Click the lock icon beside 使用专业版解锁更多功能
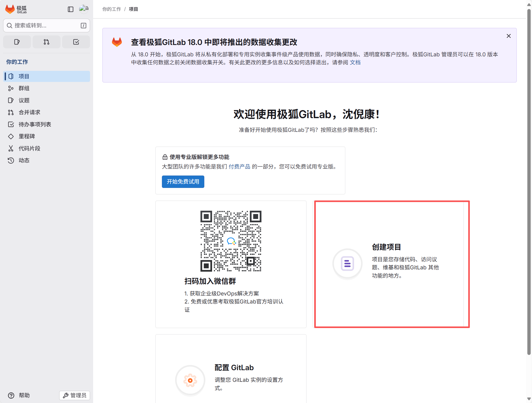Image resolution: width=532 pixels, height=403 pixels. pos(165,157)
